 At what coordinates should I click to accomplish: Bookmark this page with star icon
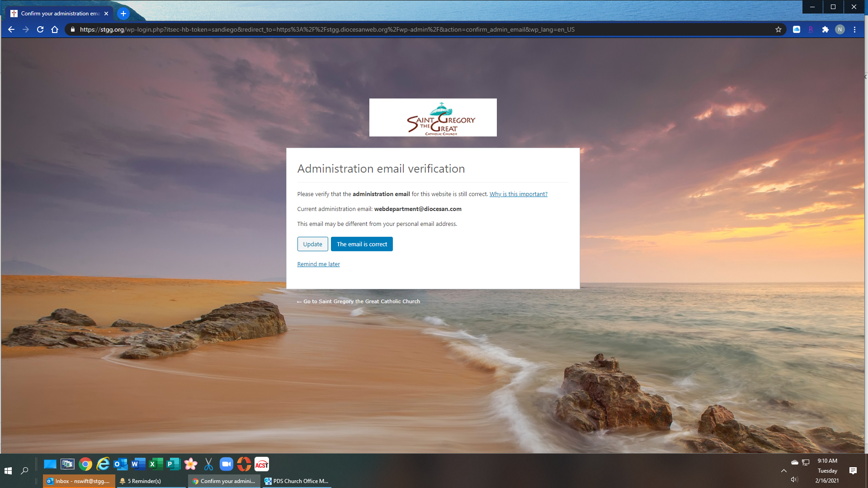(x=778, y=29)
